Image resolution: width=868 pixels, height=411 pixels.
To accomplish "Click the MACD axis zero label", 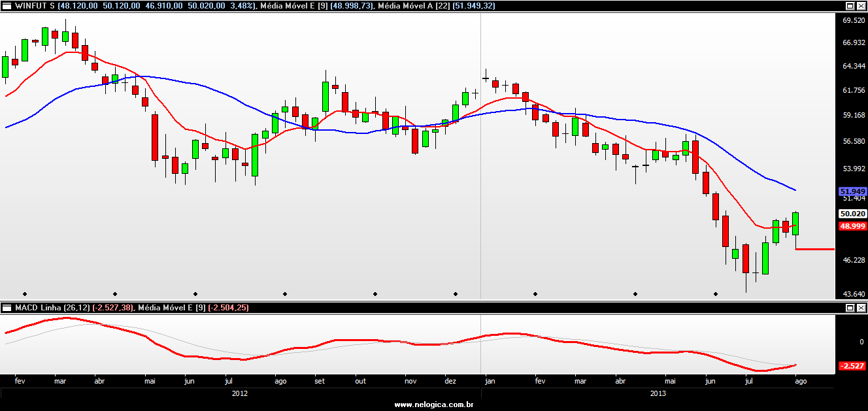I will pos(861,342).
